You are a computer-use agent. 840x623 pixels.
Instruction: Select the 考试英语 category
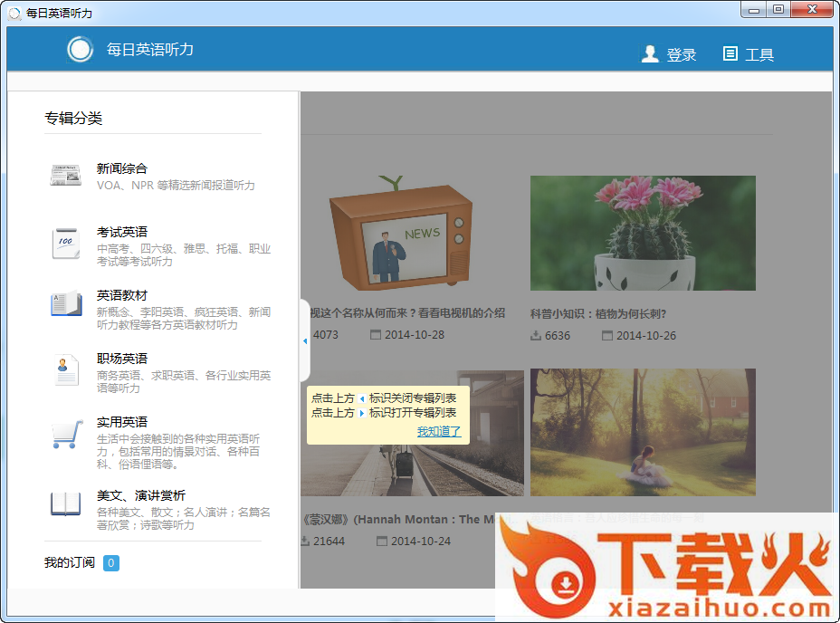pyautogui.click(x=122, y=232)
